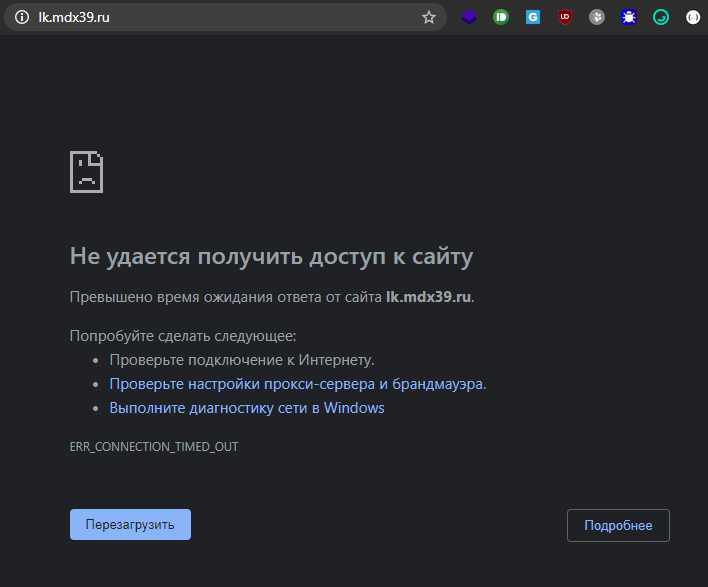Bookmark this page with the star icon
The image size is (708, 587).
click(x=429, y=17)
